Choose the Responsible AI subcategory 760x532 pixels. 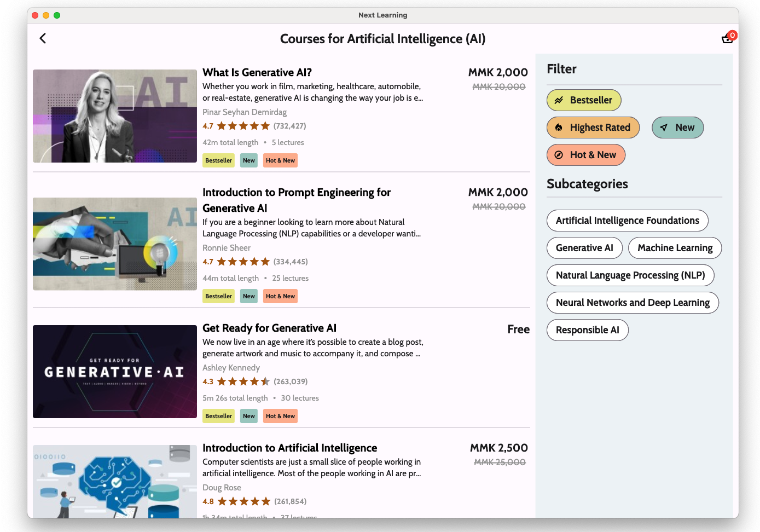(587, 330)
